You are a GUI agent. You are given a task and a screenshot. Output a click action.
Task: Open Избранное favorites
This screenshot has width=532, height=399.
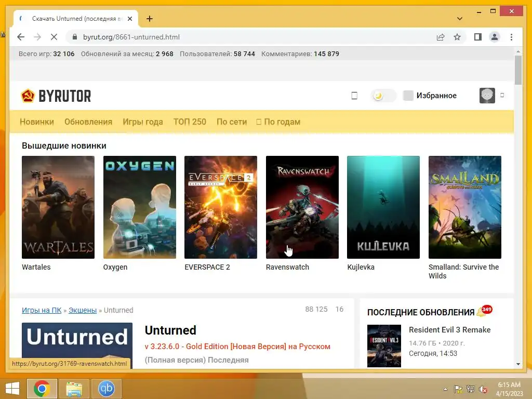(430, 96)
